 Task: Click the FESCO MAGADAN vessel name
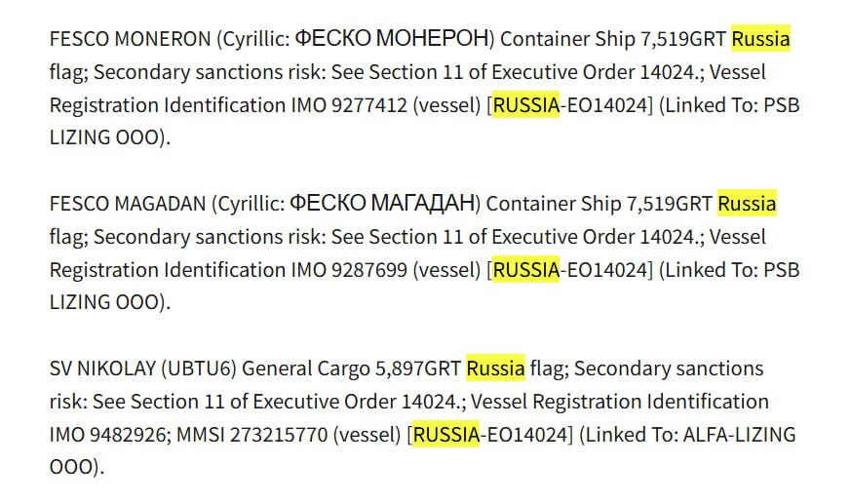pyautogui.click(x=128, y=204)
